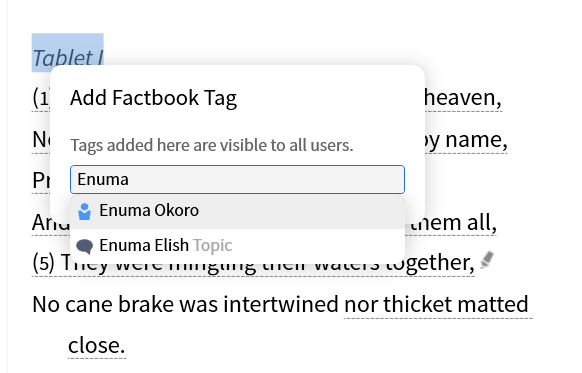Click the underlined phrase "by name,"
The width and height of the screenshot is (582, 373).
[466, 140]
